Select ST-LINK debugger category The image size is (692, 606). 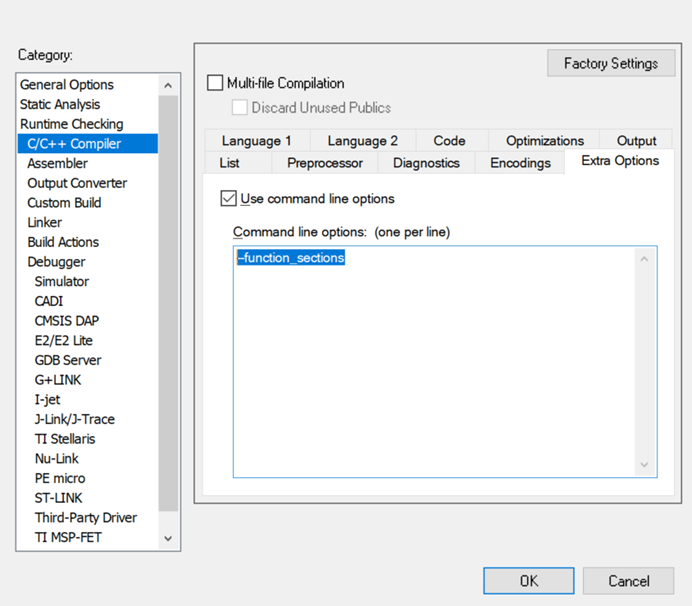point(59,498)
